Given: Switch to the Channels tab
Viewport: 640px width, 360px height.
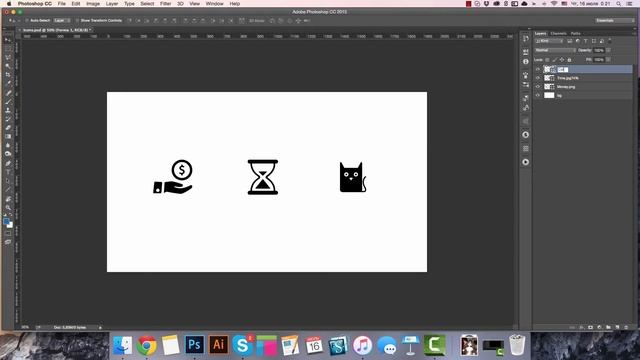Looking at the screenshot, I should (x=558, y=33).
